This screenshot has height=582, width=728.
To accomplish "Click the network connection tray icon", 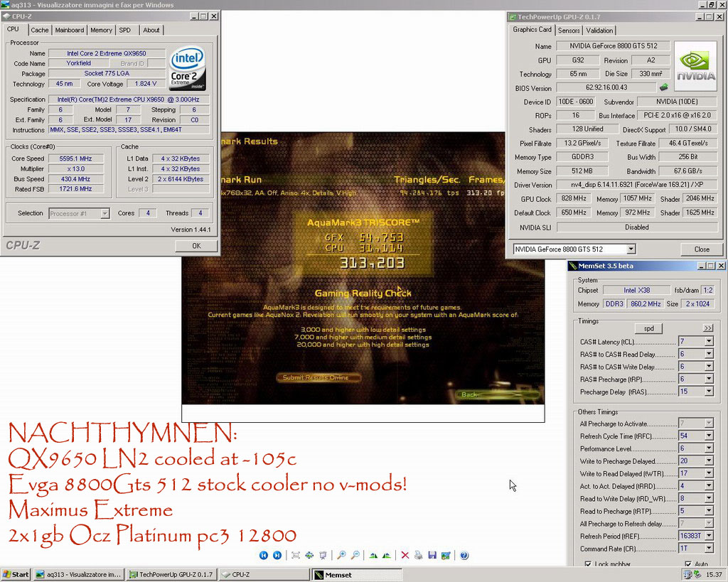I will point(687,575).
